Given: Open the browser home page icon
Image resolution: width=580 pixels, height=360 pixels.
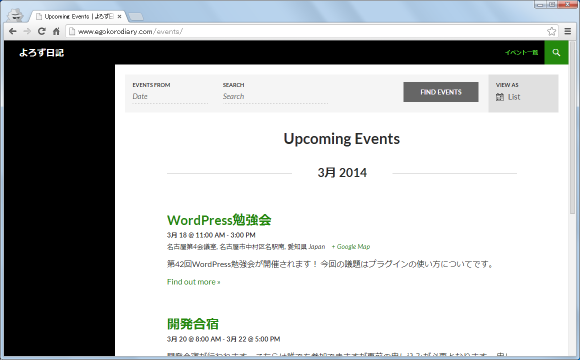Looking at the screenshot, I should [x=56, y=31].
